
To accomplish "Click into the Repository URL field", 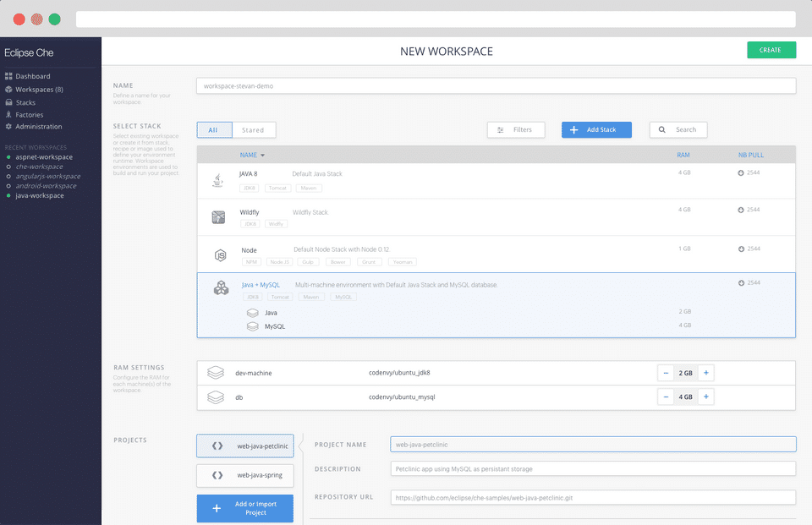I will tap(593, 498).
